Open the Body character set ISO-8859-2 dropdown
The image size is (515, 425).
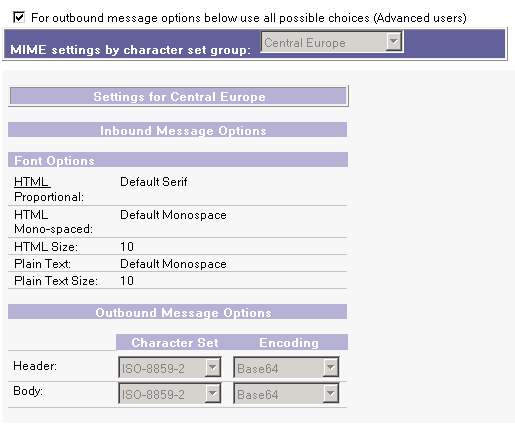click(170, 393)
